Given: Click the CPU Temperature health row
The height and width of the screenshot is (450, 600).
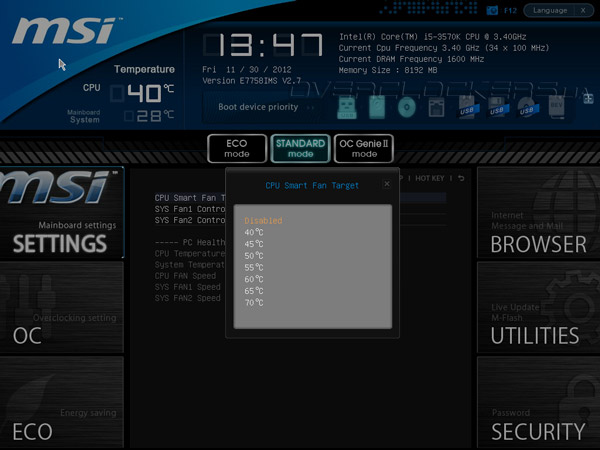Looking at the screenshot, I should point(190,253).
